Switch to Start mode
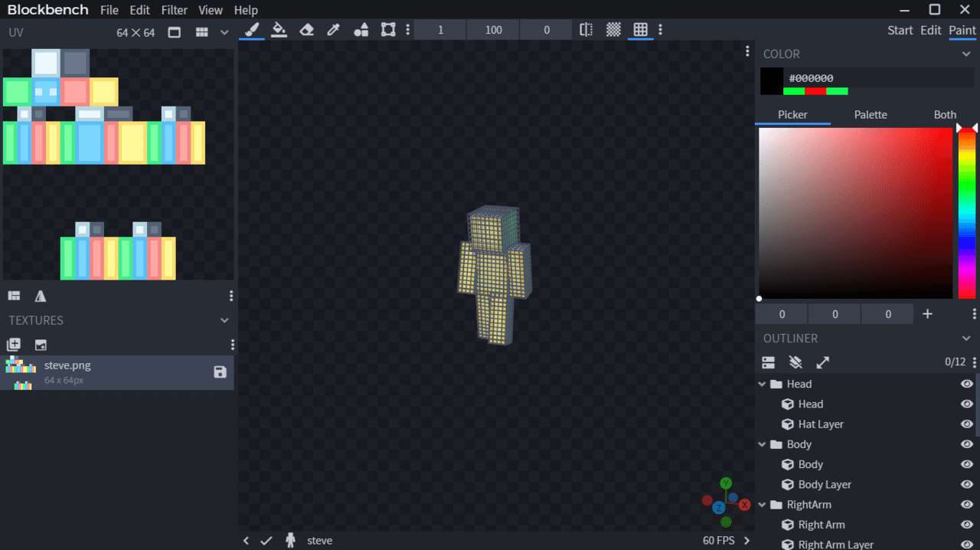Screen dimensions: 980x550 (x=900, y=30)
